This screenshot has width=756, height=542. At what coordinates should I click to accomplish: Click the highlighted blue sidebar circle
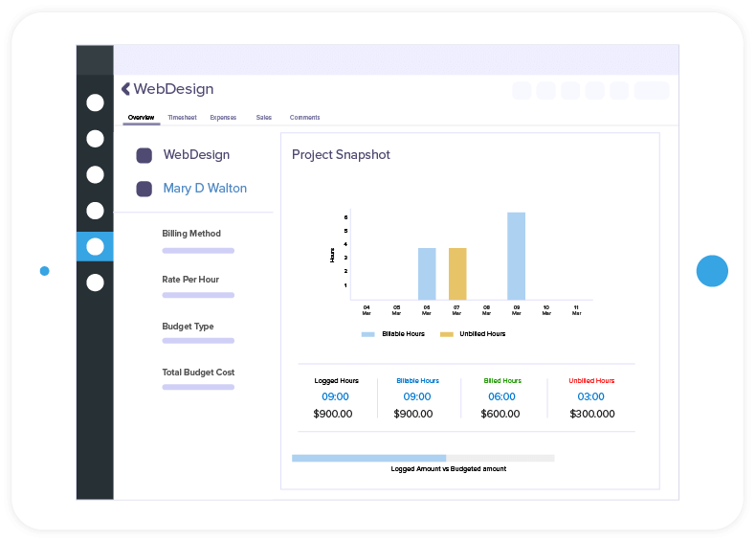tap(95, 247)
